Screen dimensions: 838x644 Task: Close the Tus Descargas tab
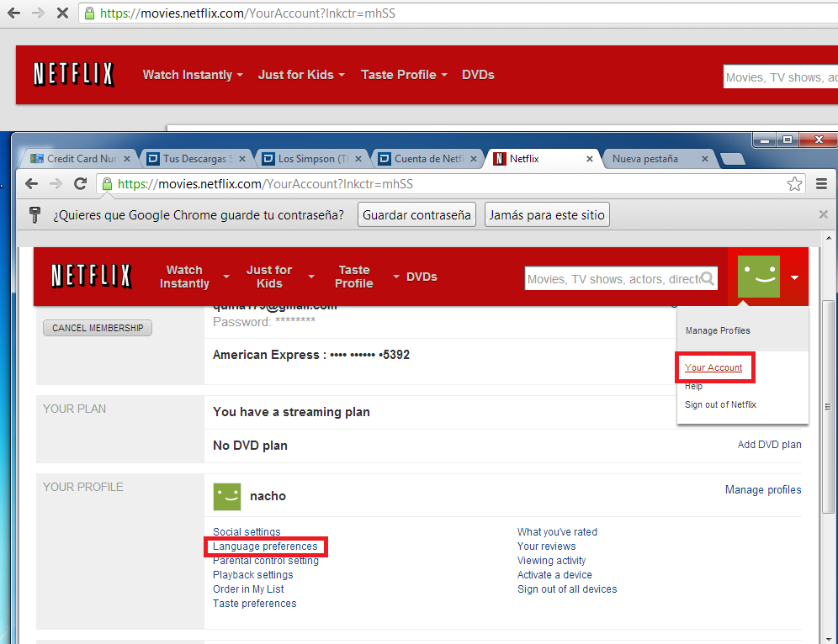242,159
